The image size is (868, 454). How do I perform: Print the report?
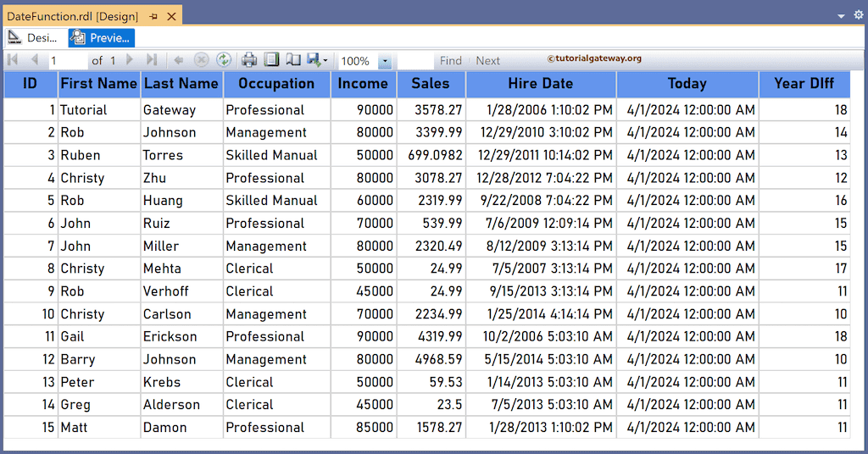tap(249, 60)
